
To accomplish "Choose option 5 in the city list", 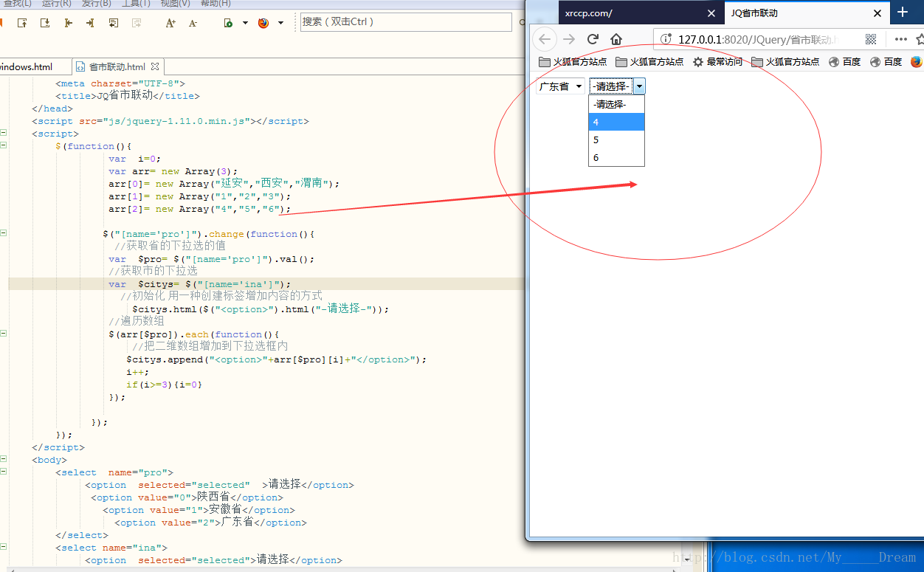I will tap(616, 140).
